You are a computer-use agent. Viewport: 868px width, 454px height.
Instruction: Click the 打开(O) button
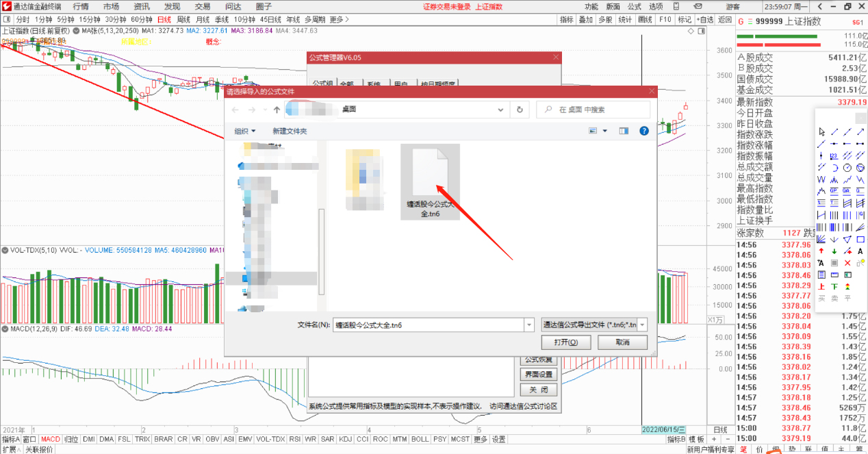click(x=567, y=342)
